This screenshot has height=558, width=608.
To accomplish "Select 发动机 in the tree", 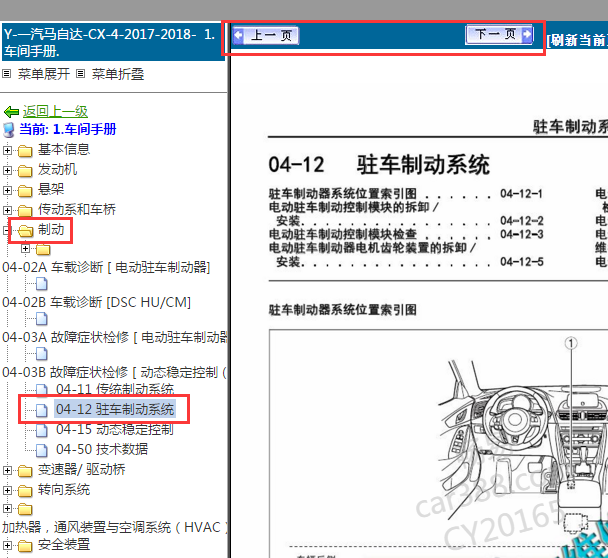I will point(57,170).
